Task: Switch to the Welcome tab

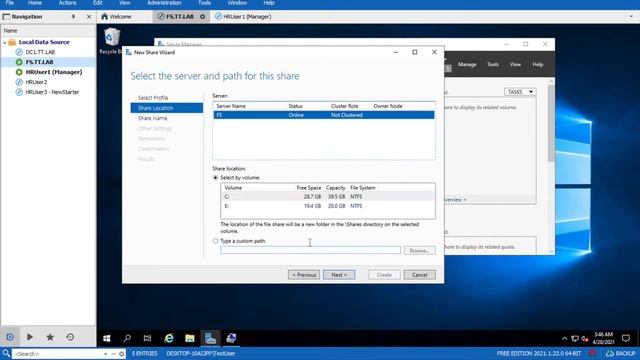Action: pos(116,17)
